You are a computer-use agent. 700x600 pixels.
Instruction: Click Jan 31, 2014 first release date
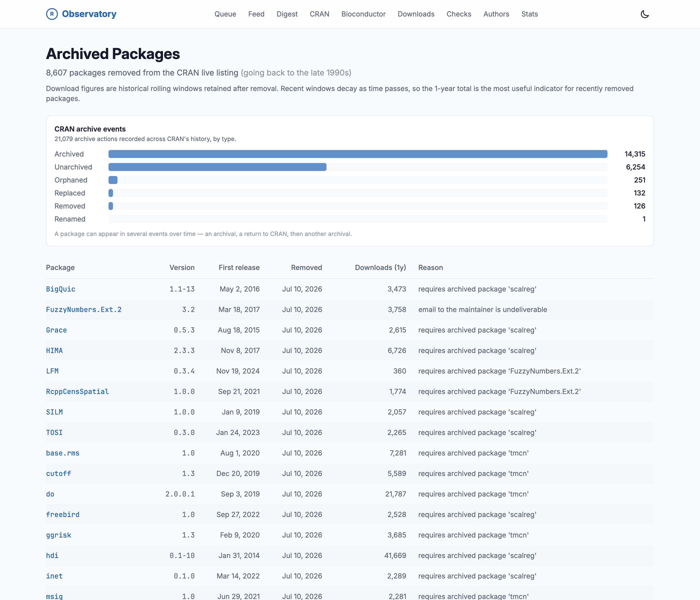coord(239,555)
